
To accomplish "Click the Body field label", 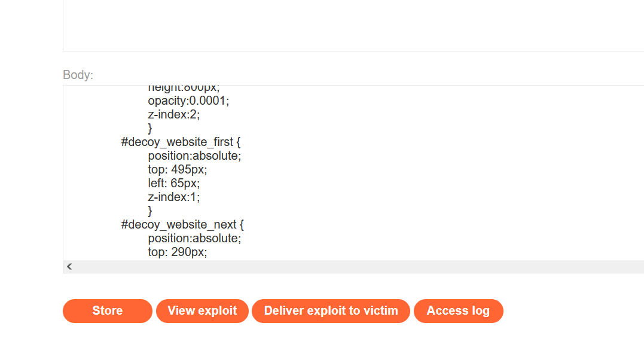I will pos(78,75).
